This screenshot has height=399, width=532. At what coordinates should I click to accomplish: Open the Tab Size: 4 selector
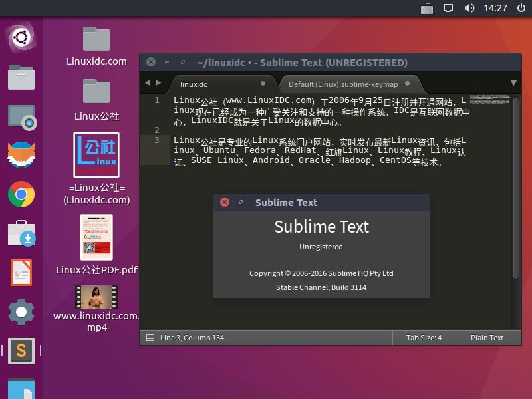(x=424, y=338)
